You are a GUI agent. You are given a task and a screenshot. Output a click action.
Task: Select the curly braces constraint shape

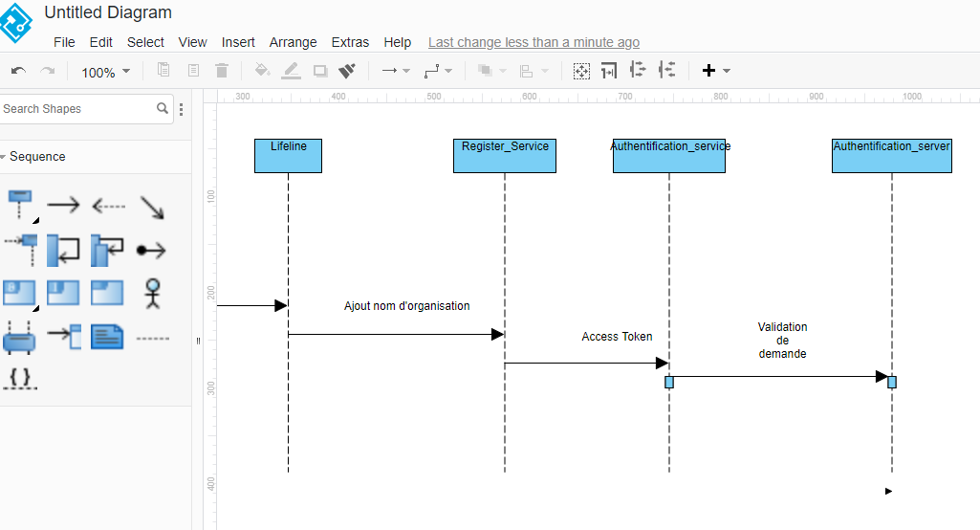point(19,377)
